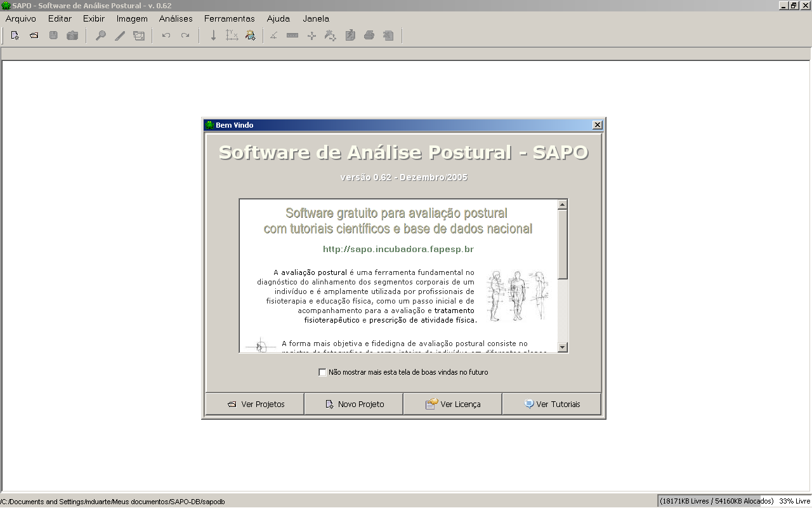Screen dimensions: 812x508
Task: Close the Bem Vindo dialog
Action: point(597,125)
